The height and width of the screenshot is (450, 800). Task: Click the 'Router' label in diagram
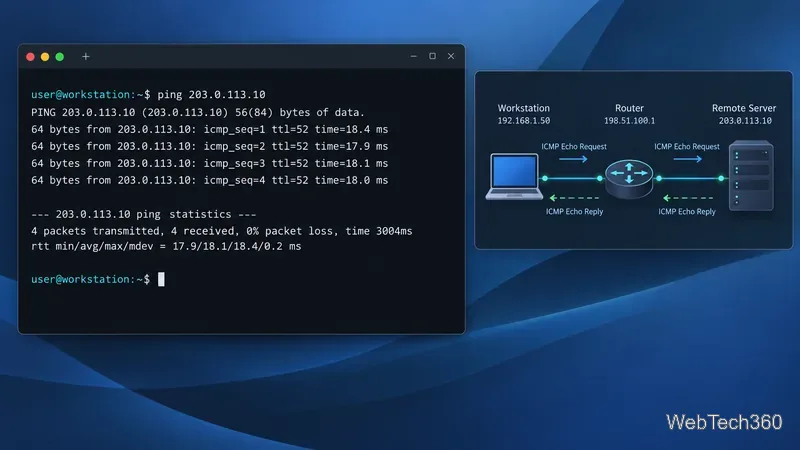click(629, 108)
